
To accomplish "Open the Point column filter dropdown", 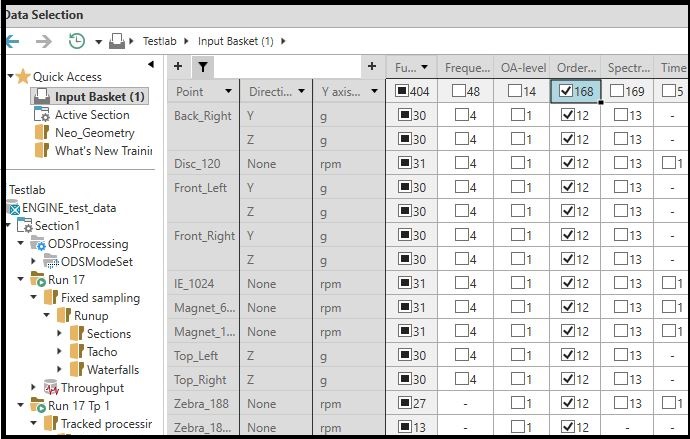I will tap(228, 92).
